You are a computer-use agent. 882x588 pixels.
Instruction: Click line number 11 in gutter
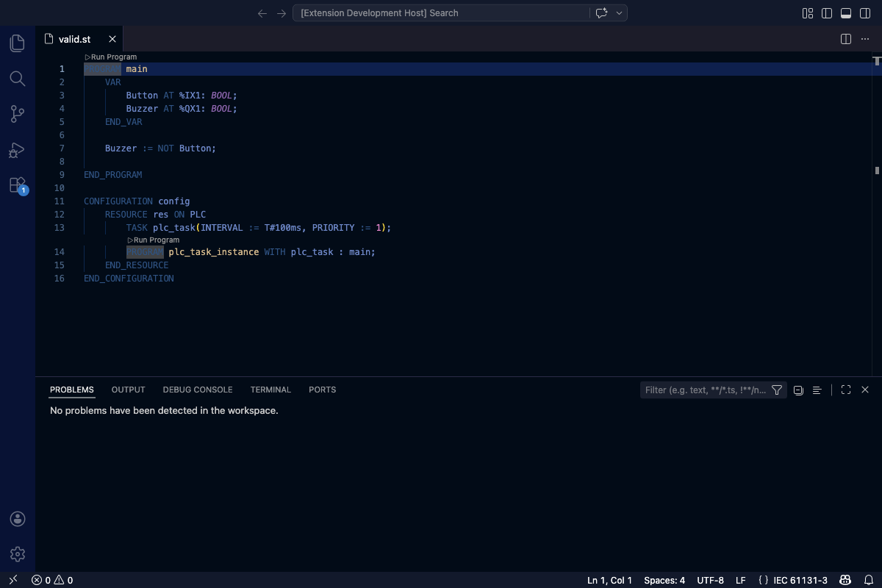tap(60, 201)
